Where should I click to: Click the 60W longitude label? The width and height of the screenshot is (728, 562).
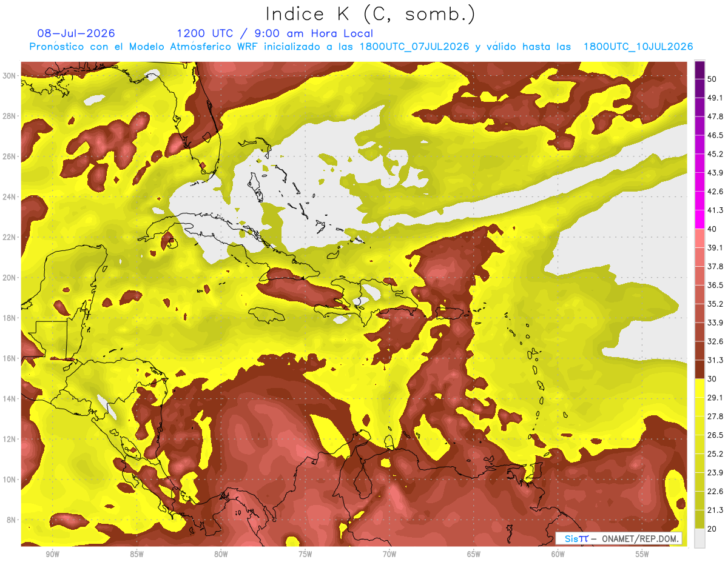pyautogui.click(x=558, y=555)
